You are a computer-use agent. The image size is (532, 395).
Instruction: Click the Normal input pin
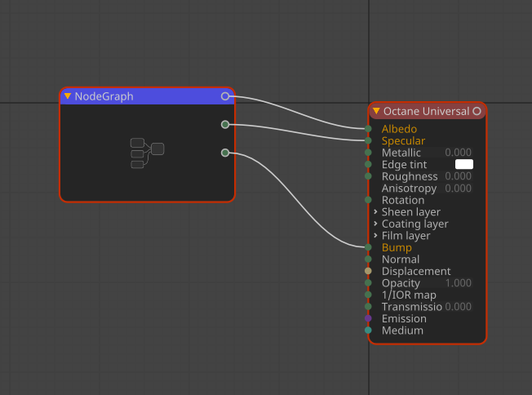[x=368, y=259]
